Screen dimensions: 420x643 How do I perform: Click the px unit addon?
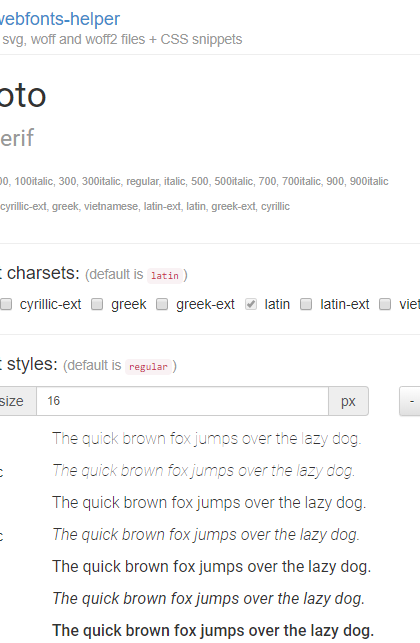point(348,401)
